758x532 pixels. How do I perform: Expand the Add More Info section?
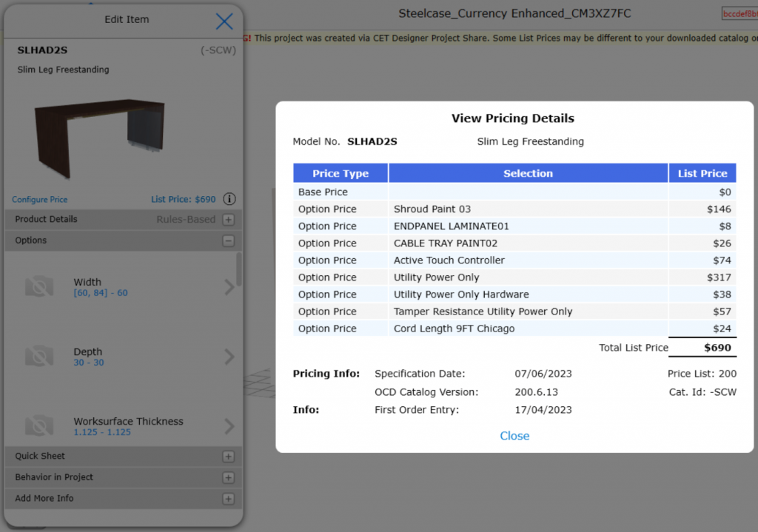tap(229, 499)
